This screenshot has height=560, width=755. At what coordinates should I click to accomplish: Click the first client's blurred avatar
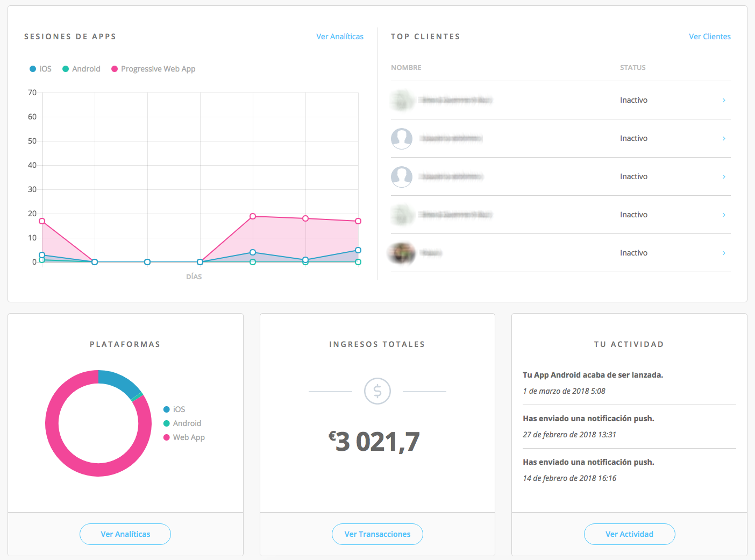[x=402, y=100]
